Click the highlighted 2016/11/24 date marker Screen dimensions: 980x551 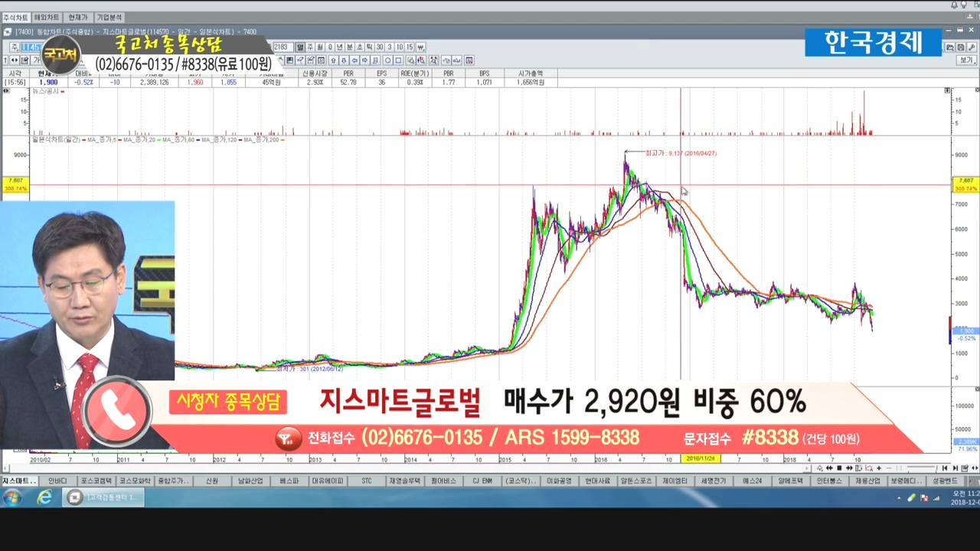(701, 458)
